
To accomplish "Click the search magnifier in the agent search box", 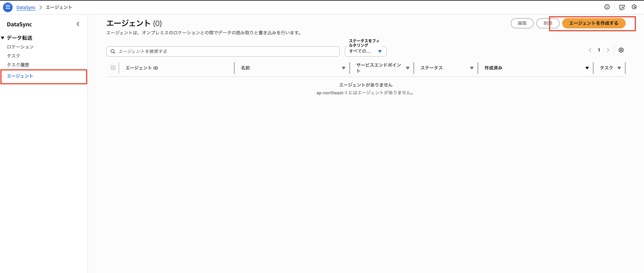I will point(113,51).
